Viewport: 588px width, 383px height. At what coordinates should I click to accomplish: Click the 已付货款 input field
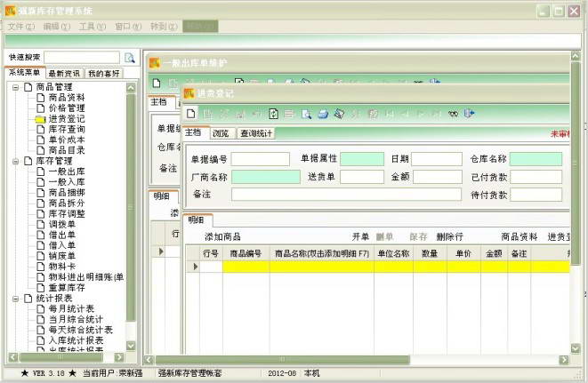tap(536, 177)
